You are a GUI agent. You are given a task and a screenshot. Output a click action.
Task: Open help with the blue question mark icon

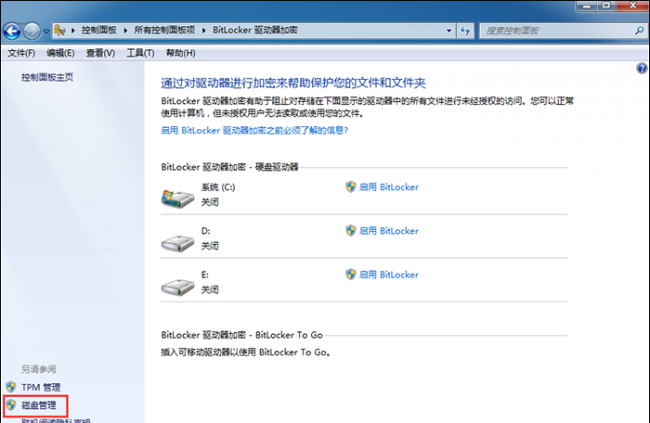point(642,68)
